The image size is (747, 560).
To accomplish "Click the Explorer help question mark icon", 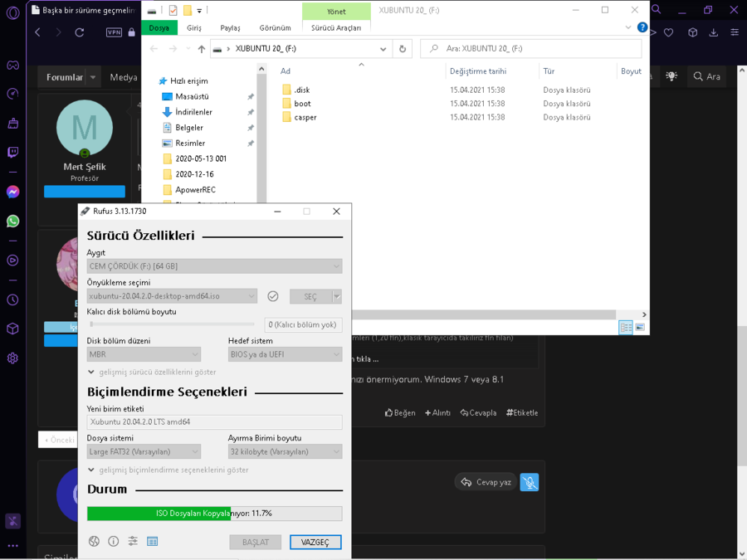I will [642, 27].
